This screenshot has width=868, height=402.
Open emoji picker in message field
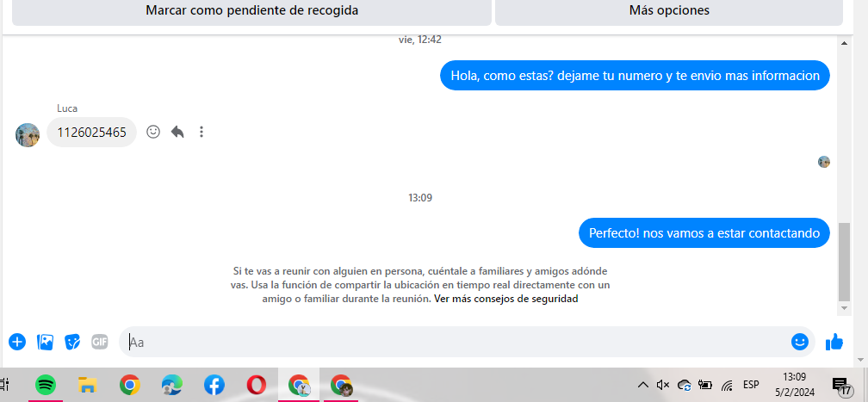click(799, 342)
